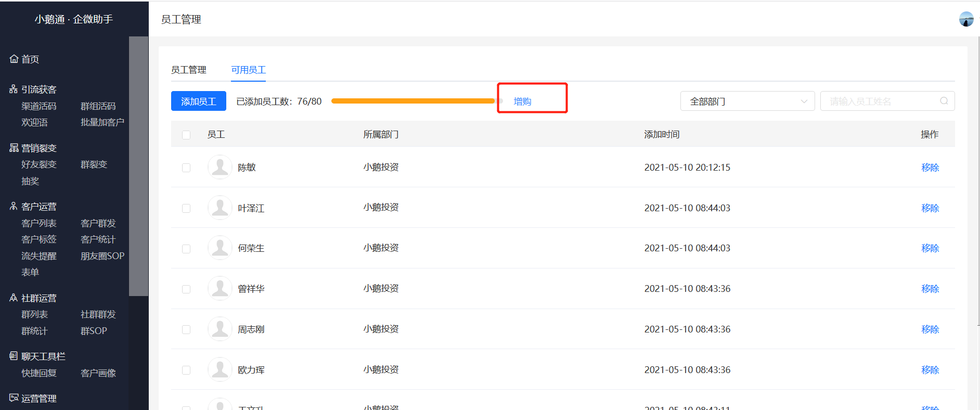Image resolution: width=980 pixels, height=410 pixels.
Task: Toggle the select-all checkbox in table header
Action: 186,135
